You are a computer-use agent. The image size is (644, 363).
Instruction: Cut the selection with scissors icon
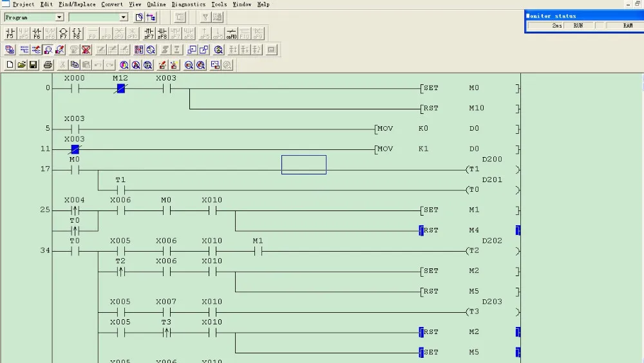tap(62, 65)
